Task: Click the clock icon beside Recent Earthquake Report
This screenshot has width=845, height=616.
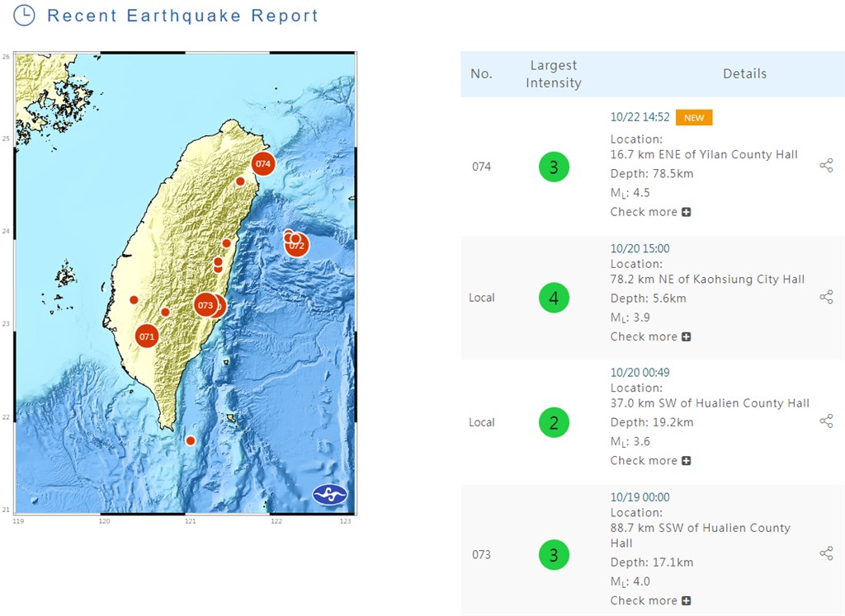Action: 25,16
